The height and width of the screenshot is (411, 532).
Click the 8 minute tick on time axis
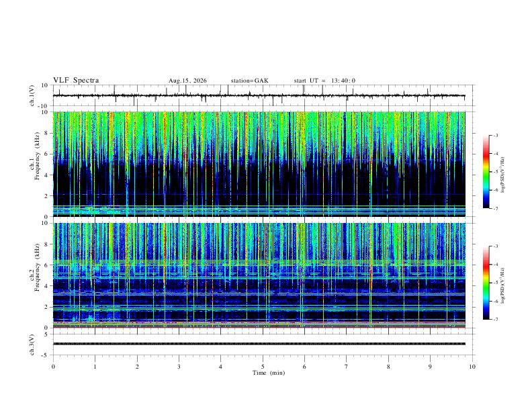click(x=388, y=367)
